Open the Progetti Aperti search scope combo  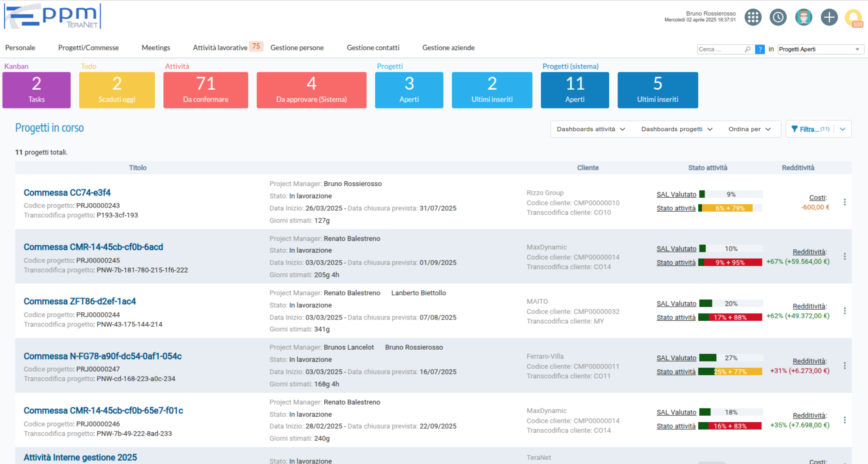click(x=820, y=49)
